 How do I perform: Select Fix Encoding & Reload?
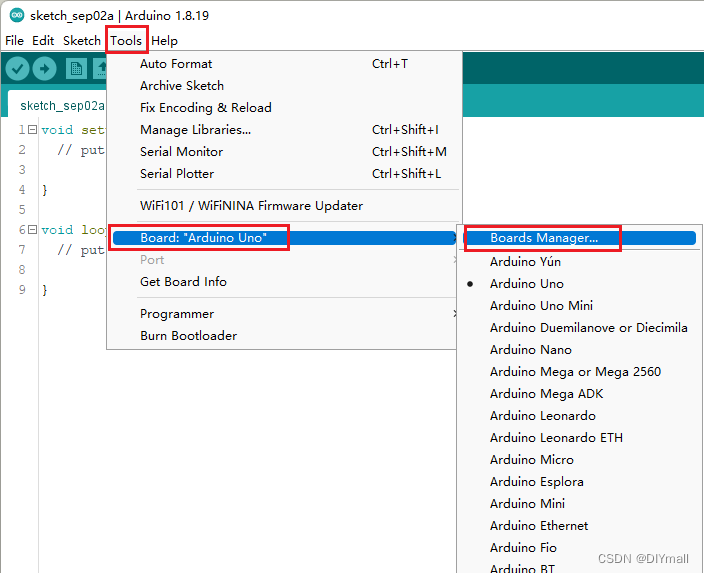point(284,108)
